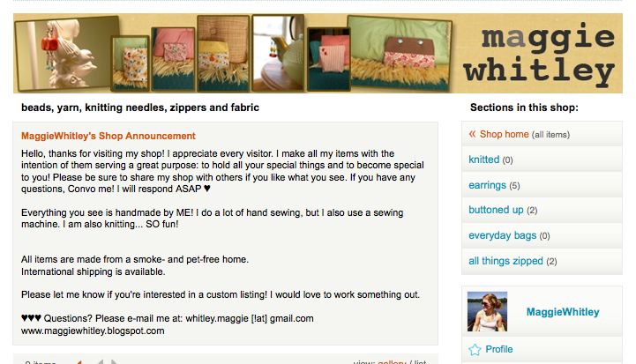Screen dimensions: 636x364
Task: Open the Profile text link
Action: [x=499, y=349]
